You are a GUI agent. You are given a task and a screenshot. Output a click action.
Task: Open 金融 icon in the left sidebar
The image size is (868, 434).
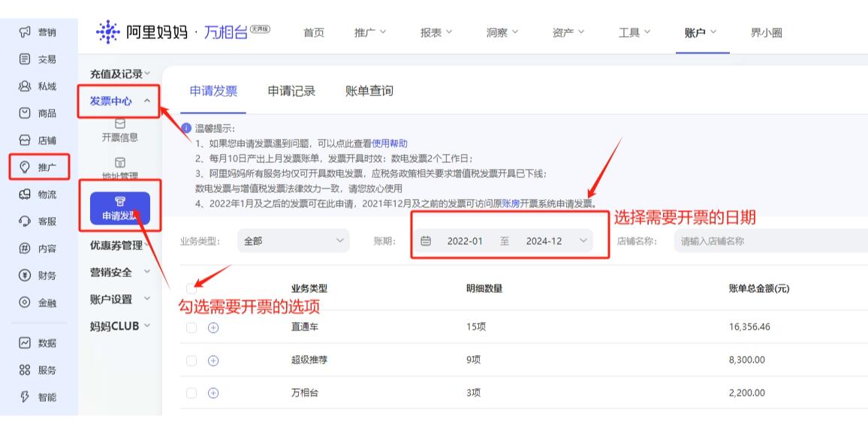tap(24, 303)
